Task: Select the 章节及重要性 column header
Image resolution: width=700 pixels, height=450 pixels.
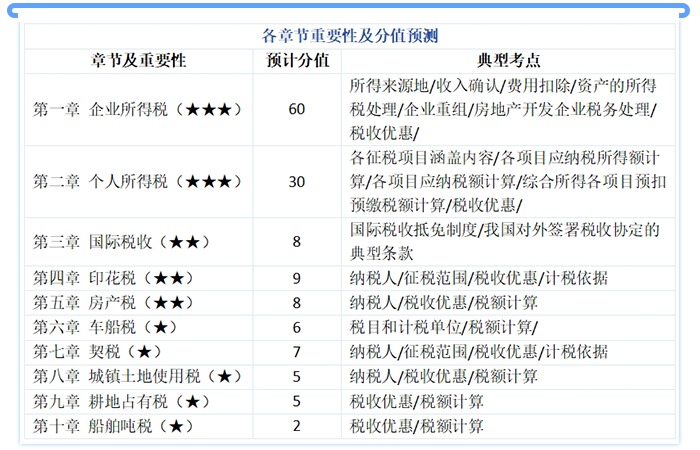Action: tap(139, 60)
